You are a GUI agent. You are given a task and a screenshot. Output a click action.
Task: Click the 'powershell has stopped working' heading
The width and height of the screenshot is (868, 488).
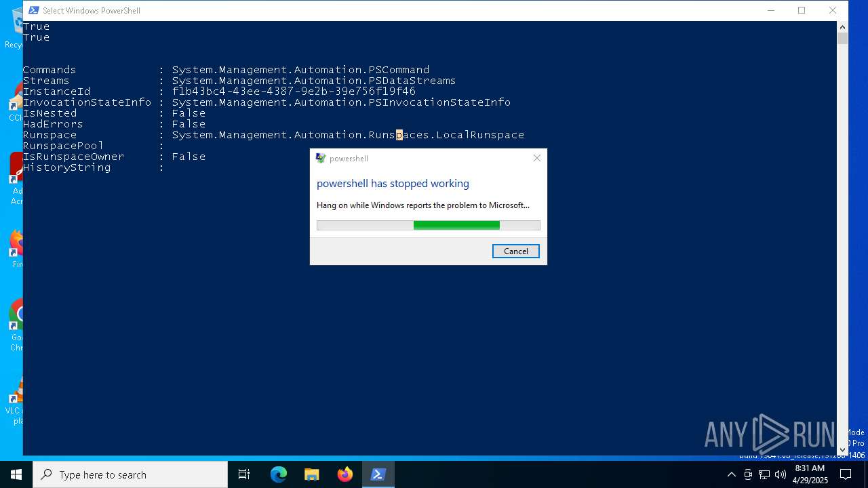pyautogui.click(x=393, y=184)
